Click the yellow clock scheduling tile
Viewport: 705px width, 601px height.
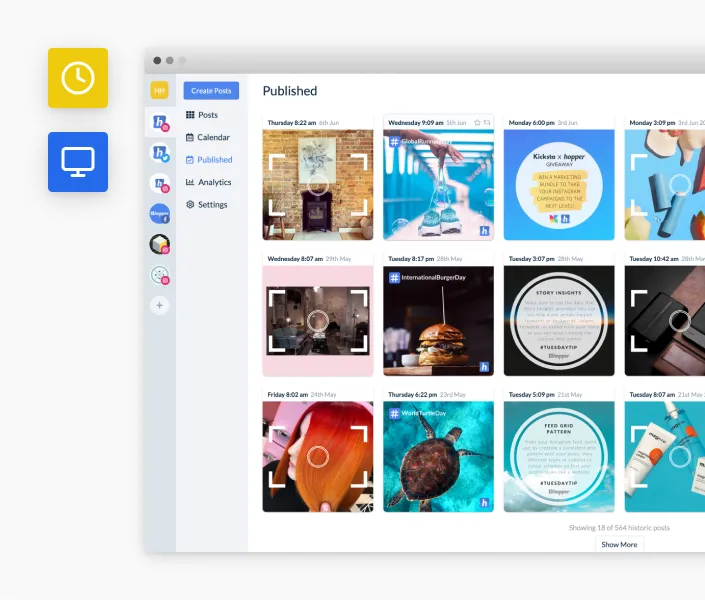78,78
